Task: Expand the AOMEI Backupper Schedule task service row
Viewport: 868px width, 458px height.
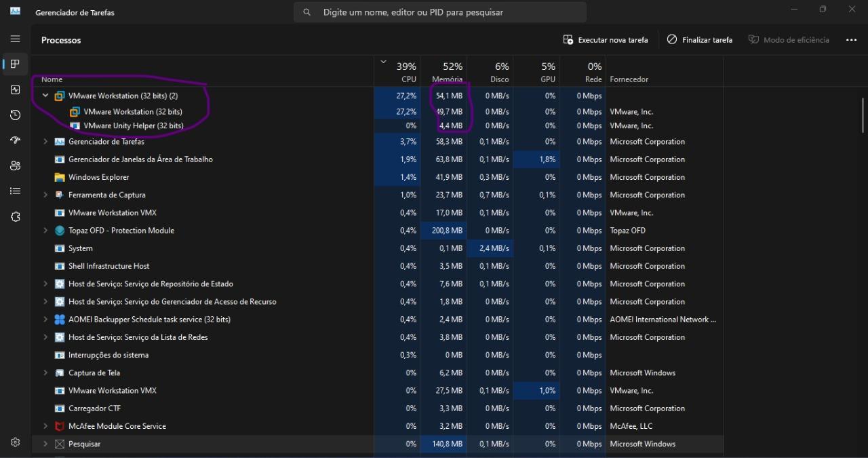Action: 45,320
